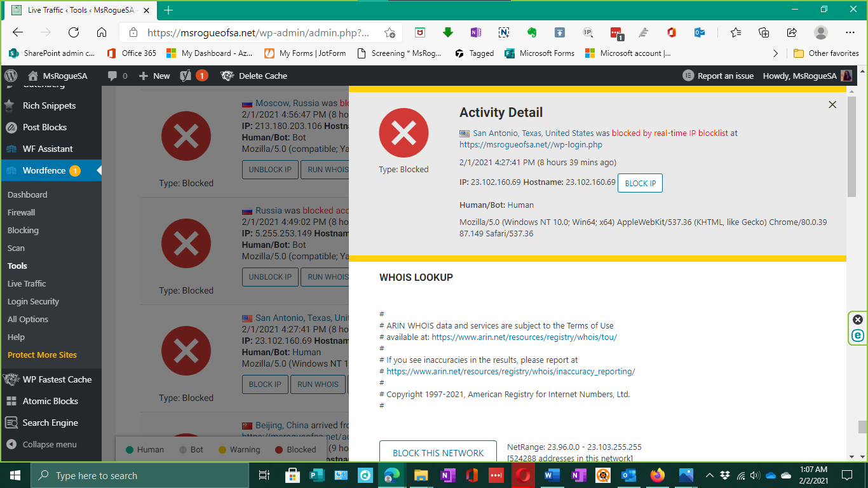Image resolution: width=868 pixels, height=488 pixels.
Task: Open WP Fastest Cache sidebar item
Action: click(x=57, y=379)
